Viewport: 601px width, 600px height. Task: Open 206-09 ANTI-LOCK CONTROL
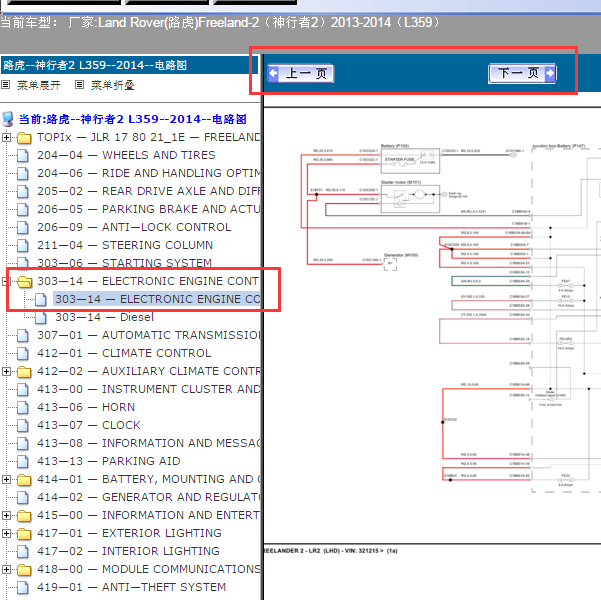point(134,227)
